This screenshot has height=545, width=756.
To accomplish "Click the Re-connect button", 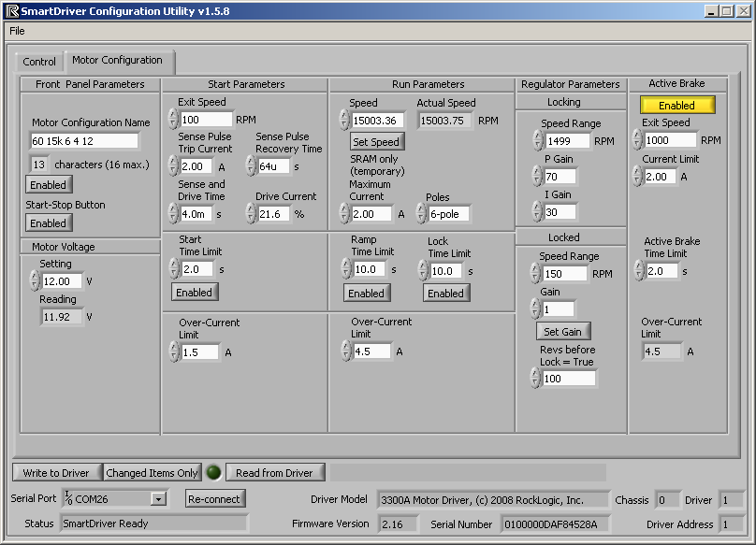I will (x=215, y=499).
